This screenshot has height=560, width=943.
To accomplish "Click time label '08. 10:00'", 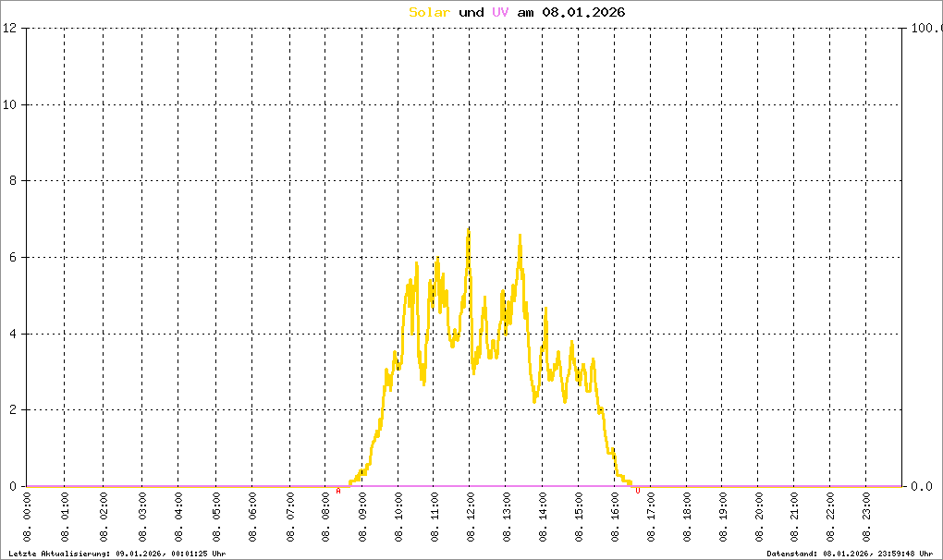I will tap(398, 517).
